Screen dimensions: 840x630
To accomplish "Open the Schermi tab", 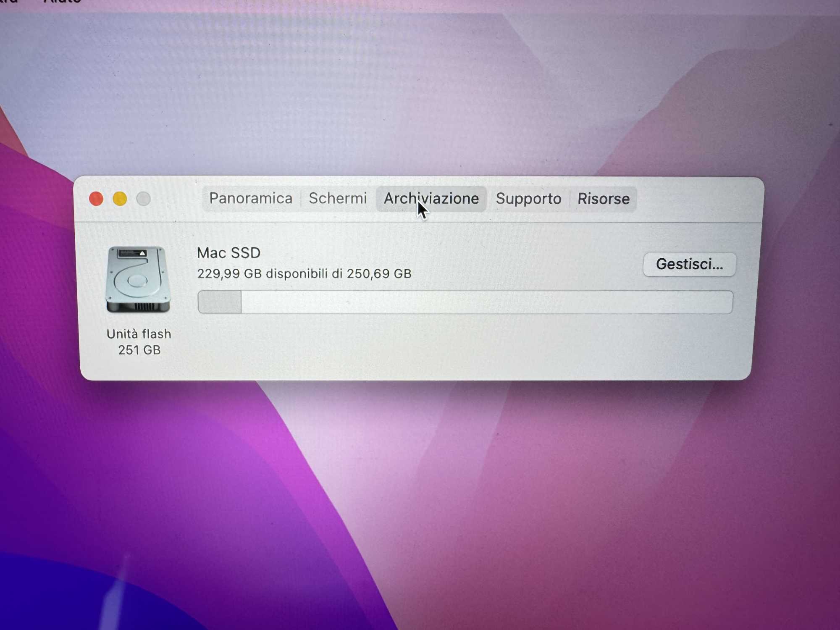I will click(338, 198).
